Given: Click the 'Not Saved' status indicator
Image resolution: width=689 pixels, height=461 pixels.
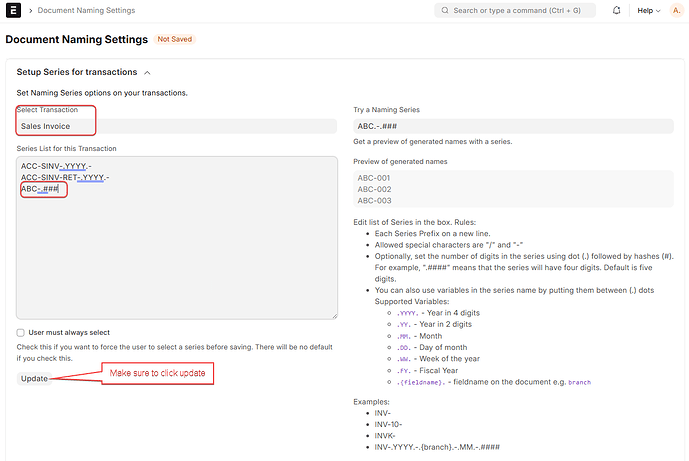Looking at the screenshot, I should point(173,39).
